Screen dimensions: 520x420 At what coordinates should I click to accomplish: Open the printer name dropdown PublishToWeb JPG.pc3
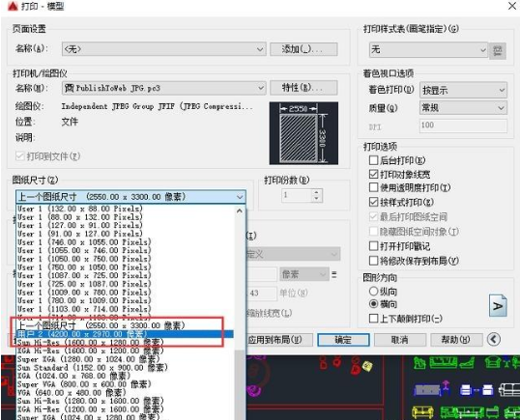point(163,88)
